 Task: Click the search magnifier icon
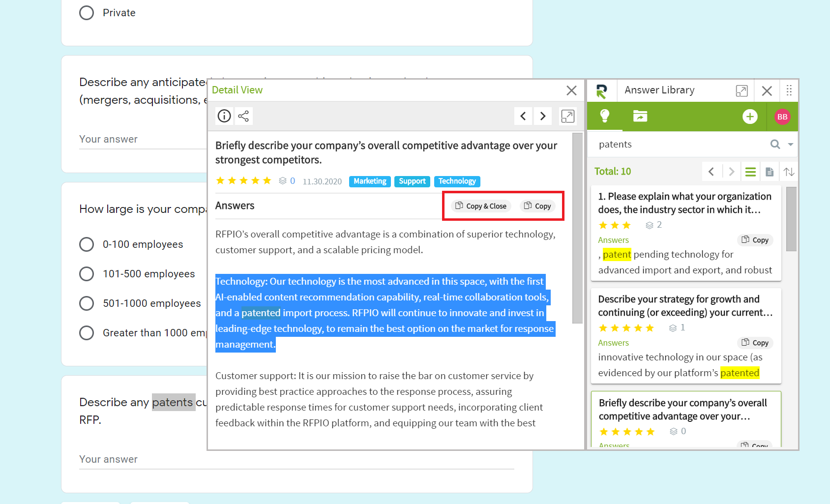(775, 144)
